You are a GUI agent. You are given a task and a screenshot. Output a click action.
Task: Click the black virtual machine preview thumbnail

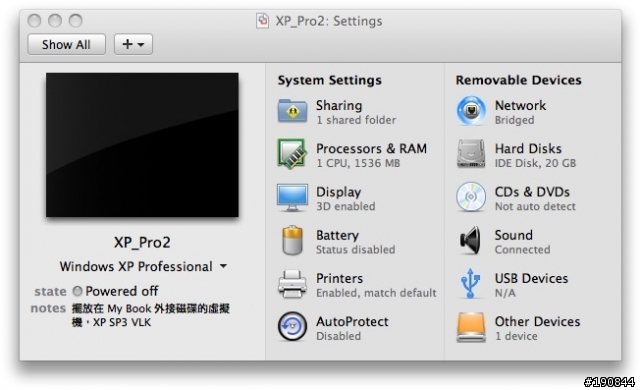(x=142, y=145)
